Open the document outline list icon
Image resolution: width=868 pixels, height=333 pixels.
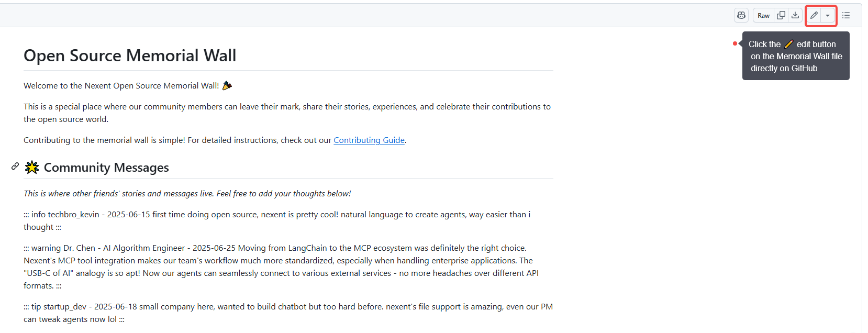tap(846, 16)
